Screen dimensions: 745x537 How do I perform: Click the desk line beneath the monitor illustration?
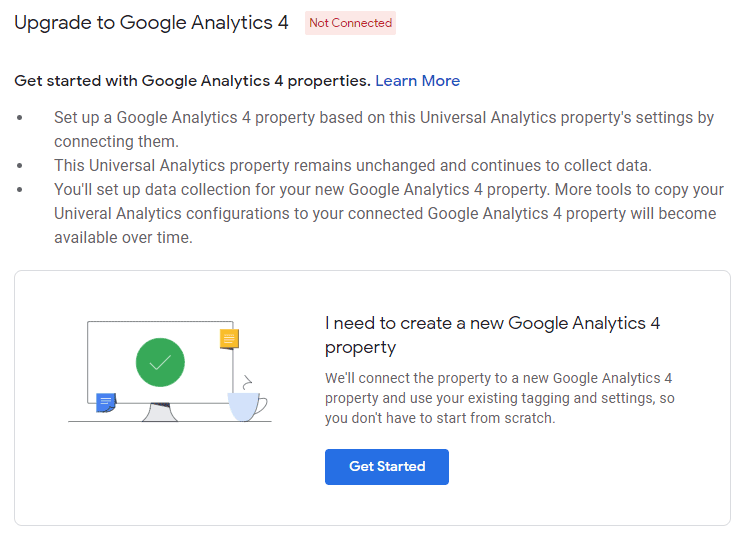170,421
